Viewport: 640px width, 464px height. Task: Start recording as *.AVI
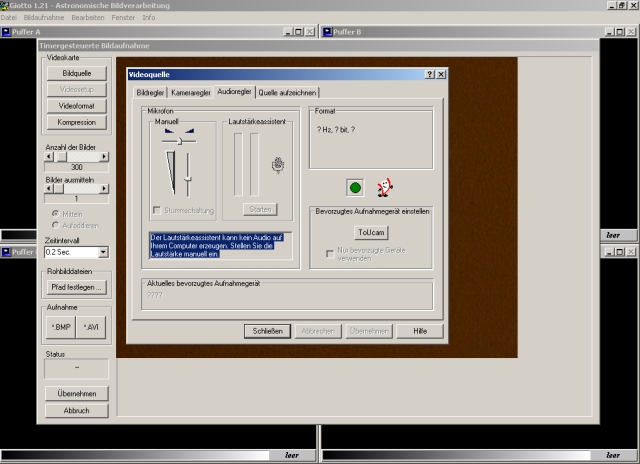point(92,327)
